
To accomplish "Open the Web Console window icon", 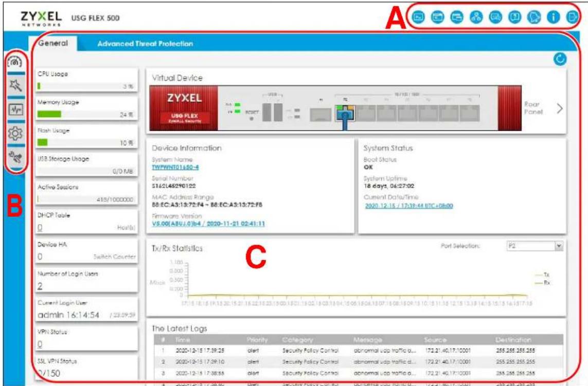I will tap(437, 17).
